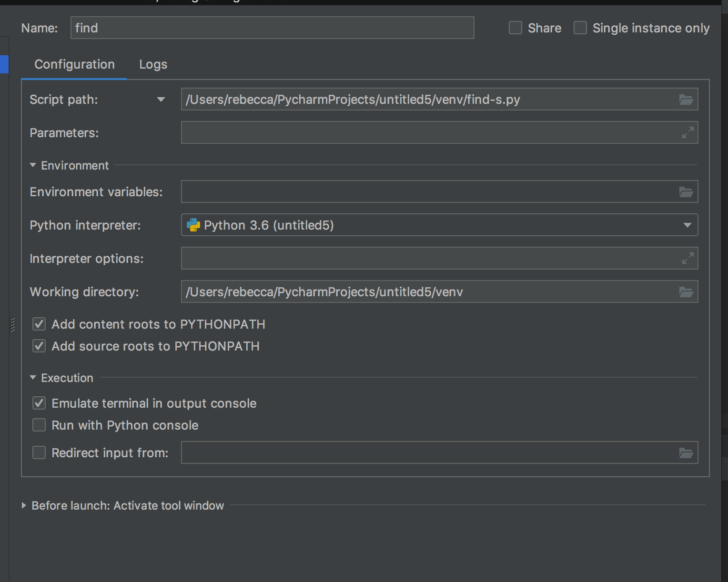This screenshot has height=582, width=728.
Task: Expand Before launch: Activate tool window
Action: [24, 506]
